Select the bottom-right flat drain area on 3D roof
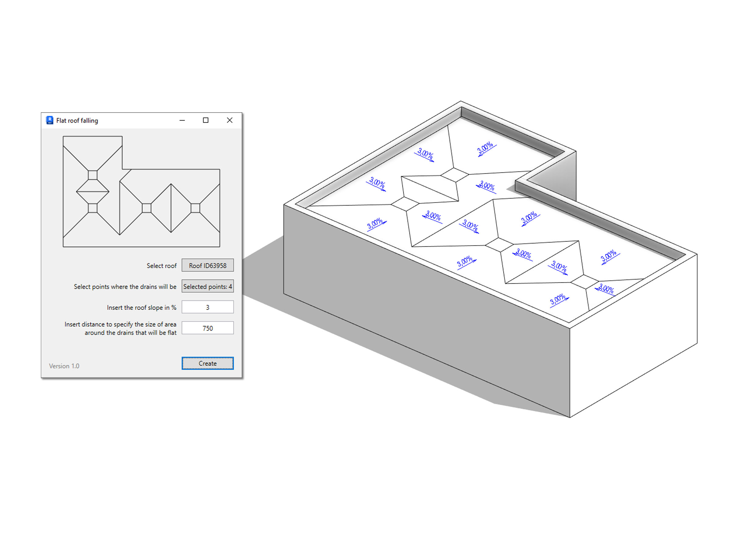This screenshot has width=756, height=535. (584, 282)
